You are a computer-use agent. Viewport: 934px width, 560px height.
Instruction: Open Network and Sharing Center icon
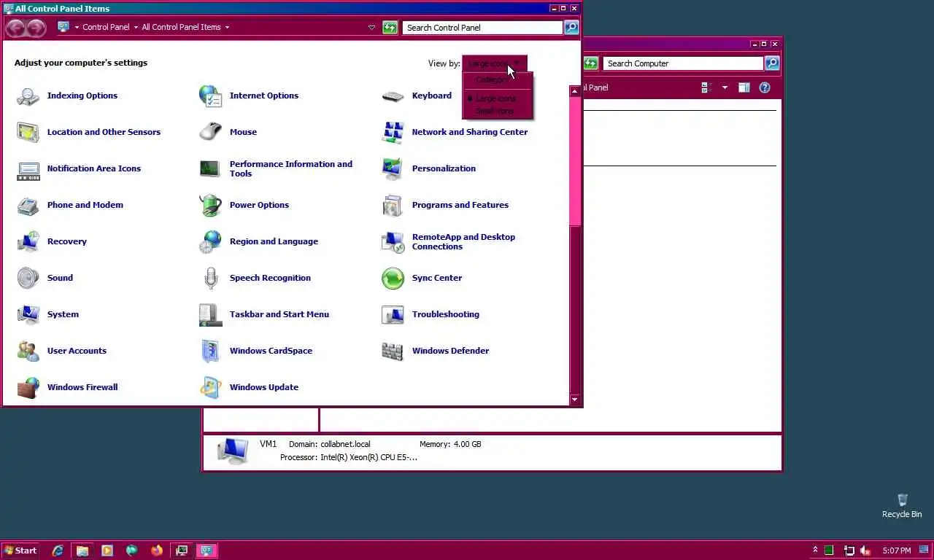click(393, 132)
